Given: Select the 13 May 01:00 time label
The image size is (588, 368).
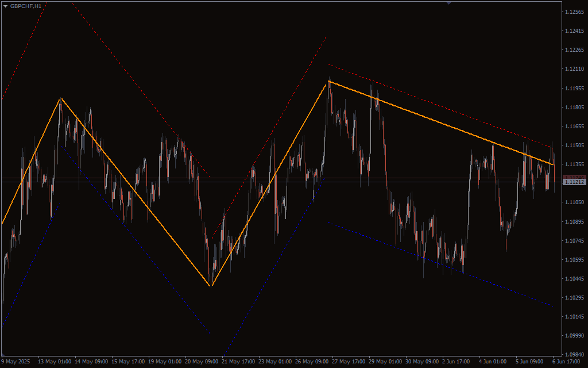Looking at the screenshot, I should [x=55, y=362].
